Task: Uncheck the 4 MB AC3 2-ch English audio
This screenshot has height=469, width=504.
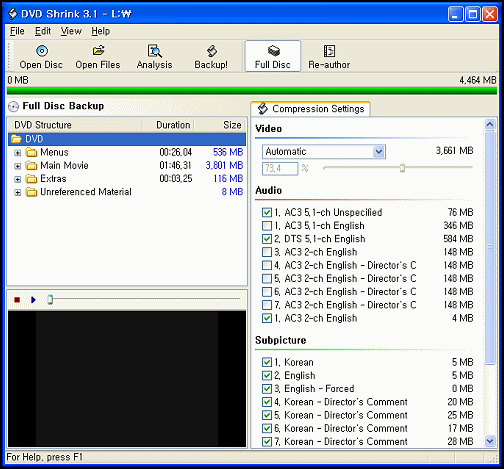Action: tap(267, 318)
